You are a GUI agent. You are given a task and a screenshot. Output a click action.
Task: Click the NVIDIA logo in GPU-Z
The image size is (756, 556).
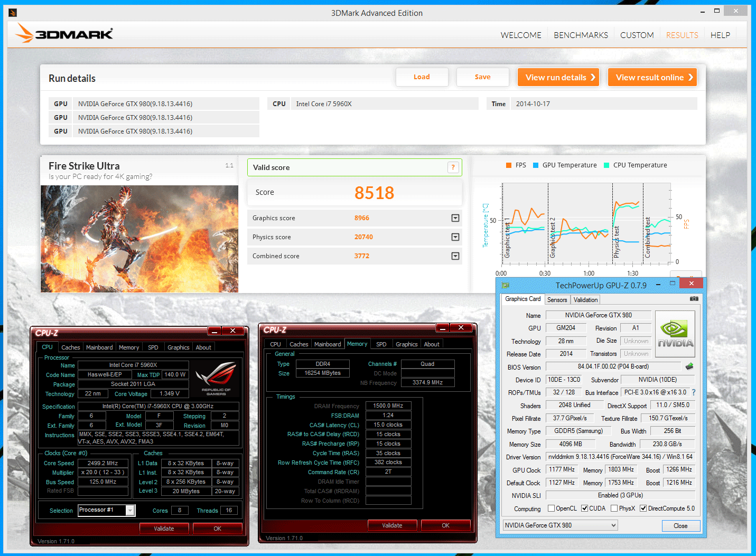point(675,334)
